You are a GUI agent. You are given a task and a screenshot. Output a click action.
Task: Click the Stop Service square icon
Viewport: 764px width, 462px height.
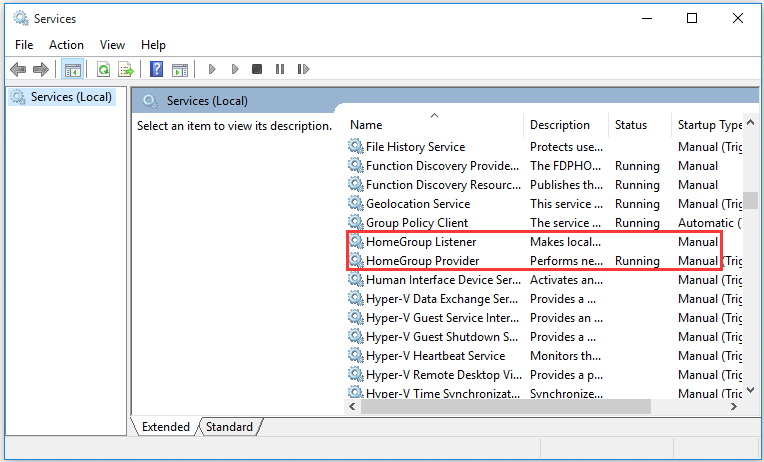tap(257, 69)
